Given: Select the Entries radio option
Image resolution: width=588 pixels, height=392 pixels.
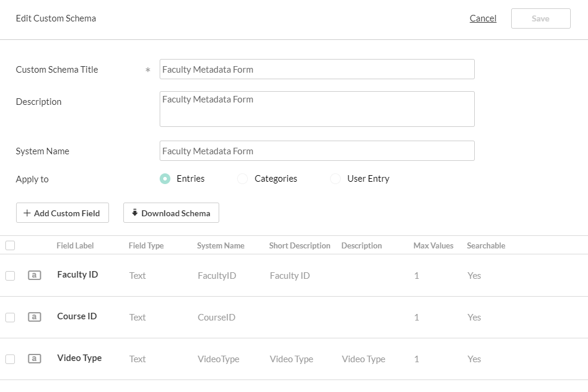Looking at the screenshot, I should tap(165, 179).
